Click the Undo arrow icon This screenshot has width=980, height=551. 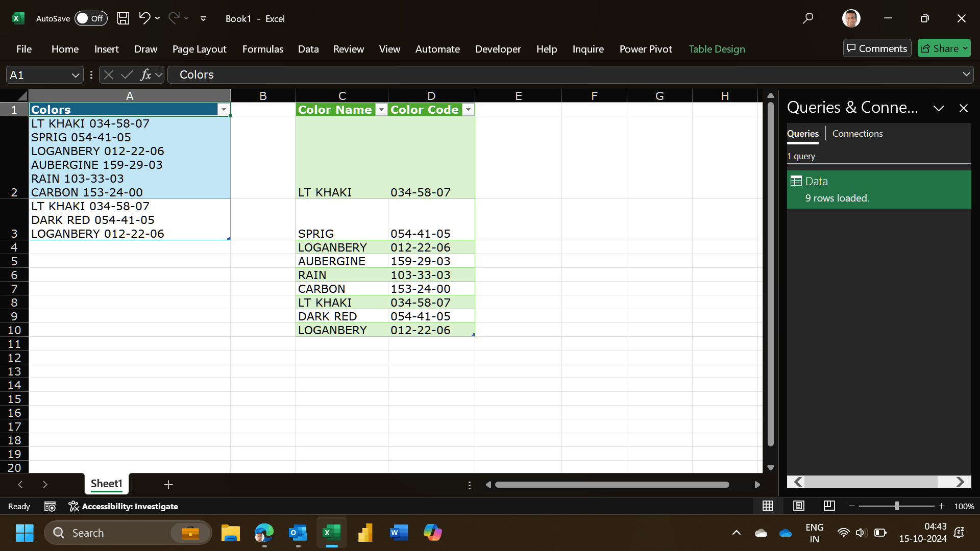pyautogui.click(x=144, y=18)
